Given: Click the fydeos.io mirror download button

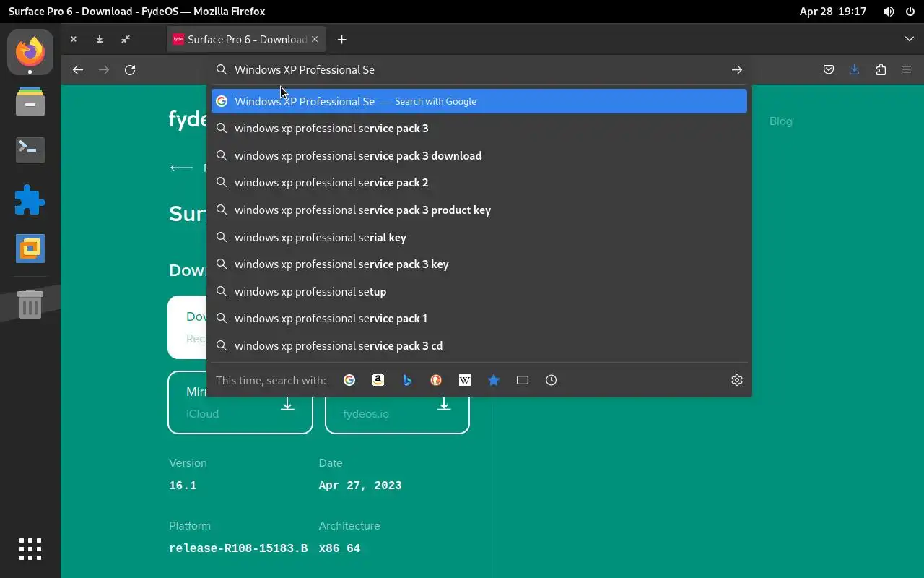Looking at the screenshot, I should pos(397,402).
